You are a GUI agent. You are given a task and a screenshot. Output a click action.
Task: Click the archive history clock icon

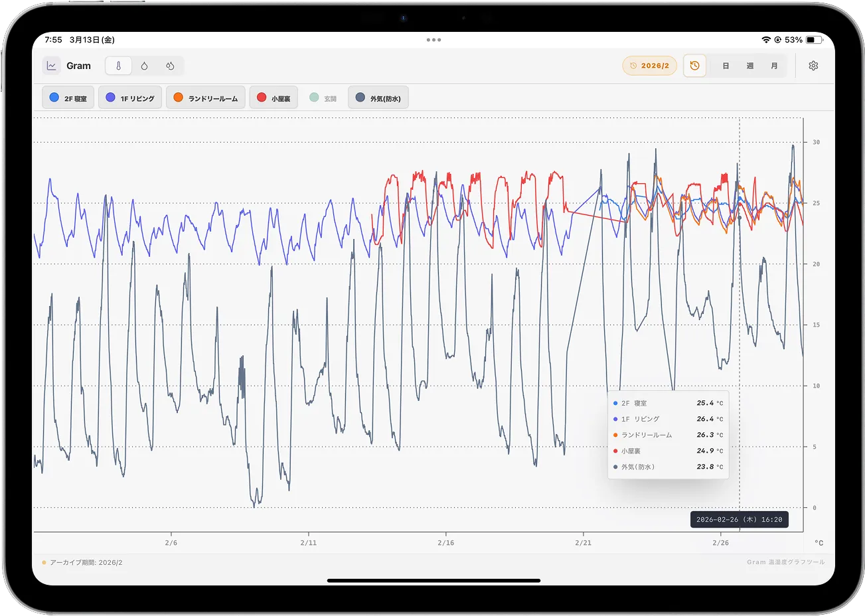pyautogui.click(x=694, y=66)
